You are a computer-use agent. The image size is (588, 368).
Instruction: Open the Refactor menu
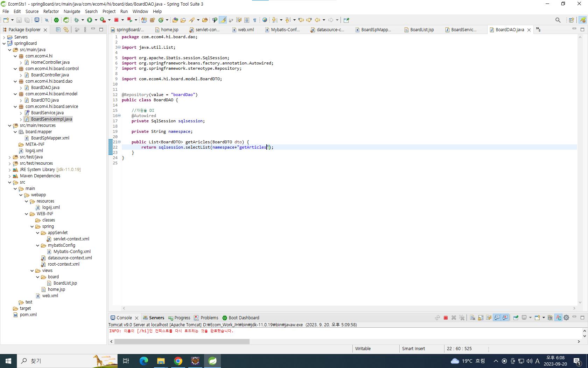click(51, 12)
